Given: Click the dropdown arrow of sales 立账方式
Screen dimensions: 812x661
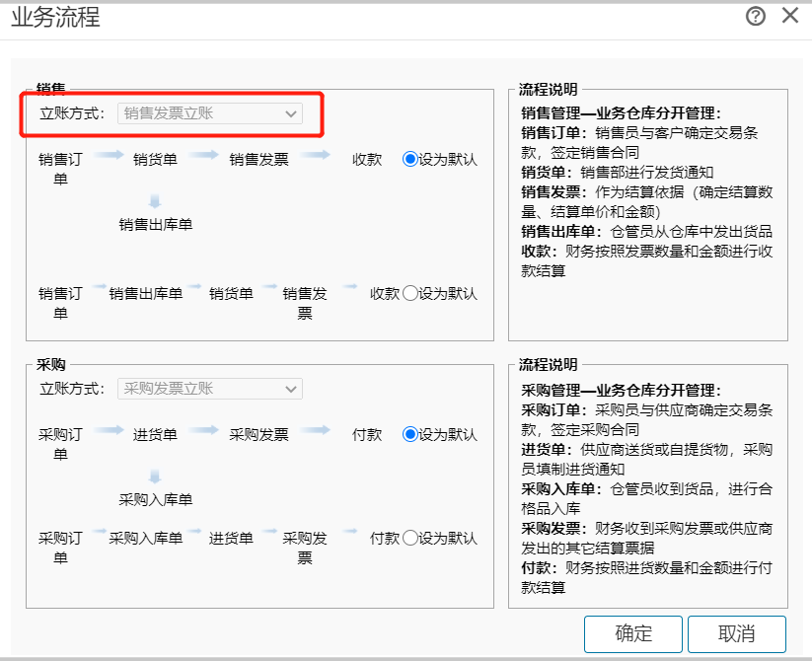Looking at the screenshot, I should pos(291,113).
